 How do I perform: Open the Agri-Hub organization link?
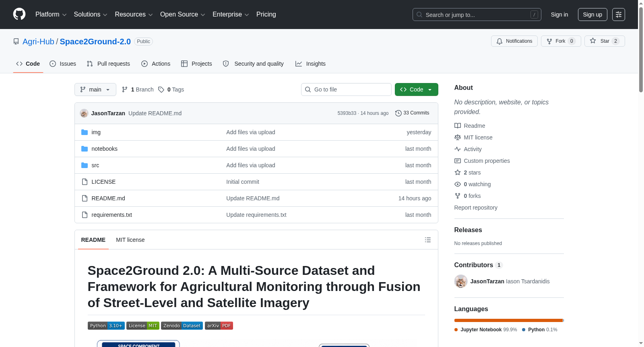[x=38, y=42]
